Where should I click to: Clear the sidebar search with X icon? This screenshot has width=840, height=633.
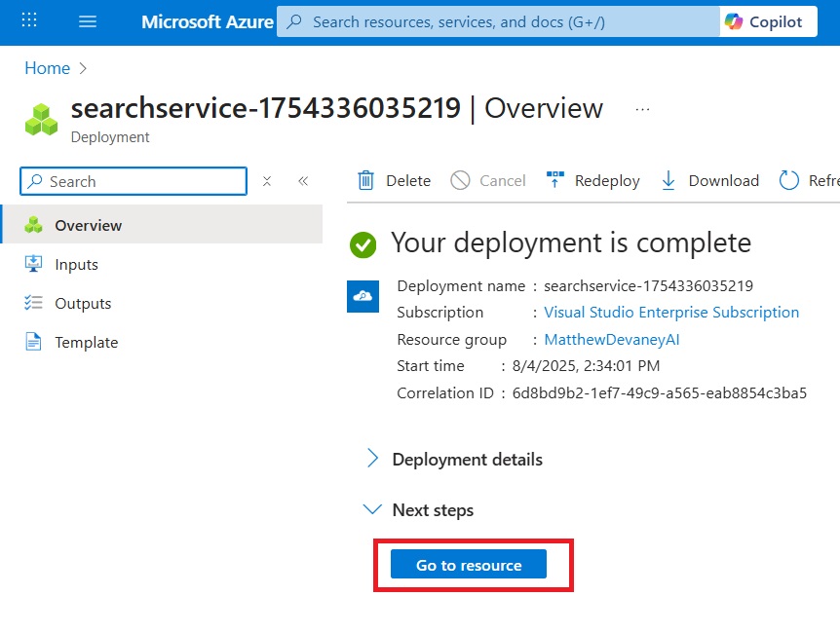coord(267,181)
